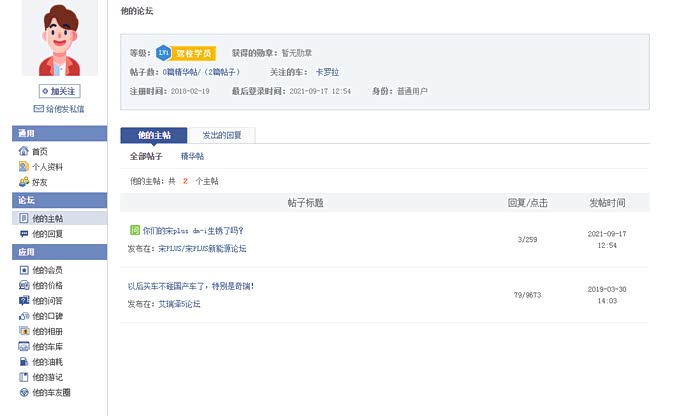700x416 pixels.
Task: Filter by 精华帖 featured posts
Action: 192,157
